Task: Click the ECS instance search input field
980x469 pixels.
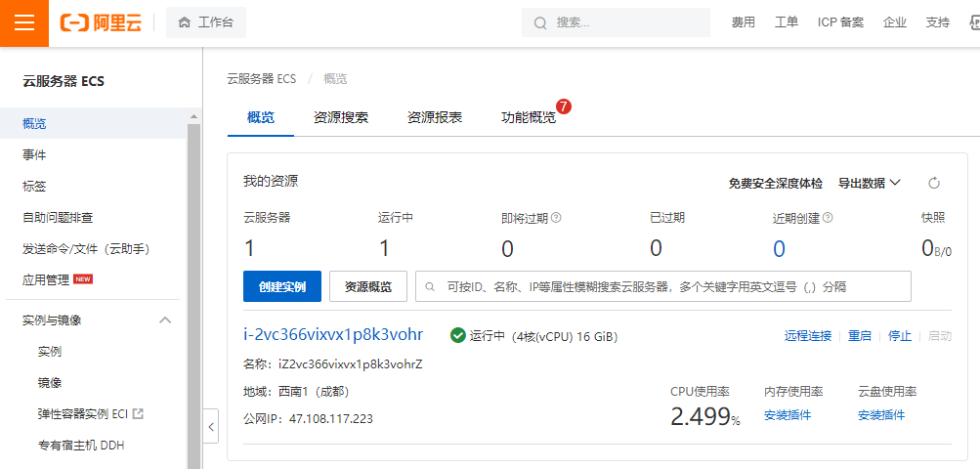Action: [664, 286]
